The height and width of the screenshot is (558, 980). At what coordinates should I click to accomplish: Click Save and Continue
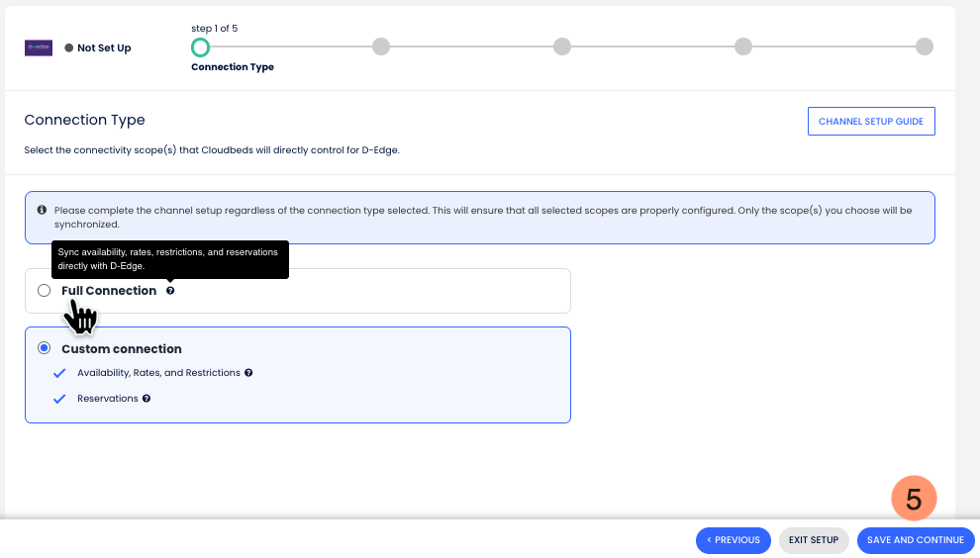tap(916, 540)
